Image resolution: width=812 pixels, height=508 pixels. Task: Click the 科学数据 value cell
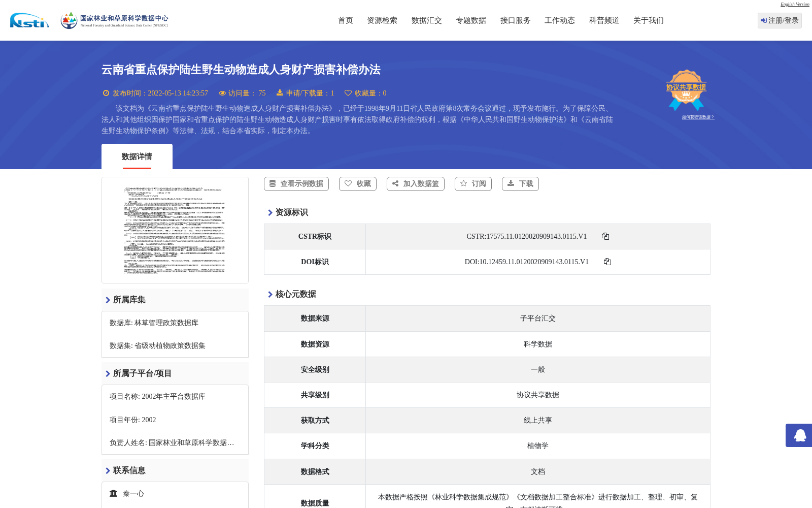tap(538, 344)
